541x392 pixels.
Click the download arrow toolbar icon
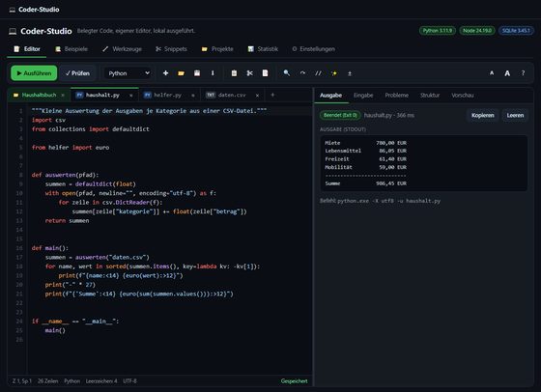(213, 73)
